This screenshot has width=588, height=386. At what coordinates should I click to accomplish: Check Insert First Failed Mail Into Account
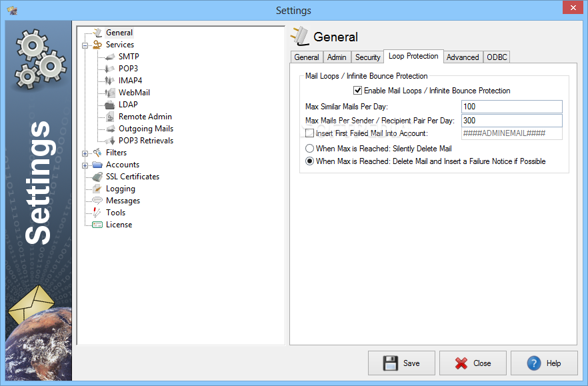309,133
